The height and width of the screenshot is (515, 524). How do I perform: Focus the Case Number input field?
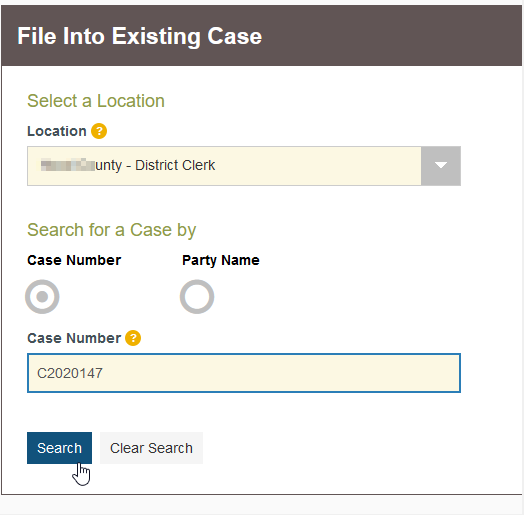click(244, 373)
